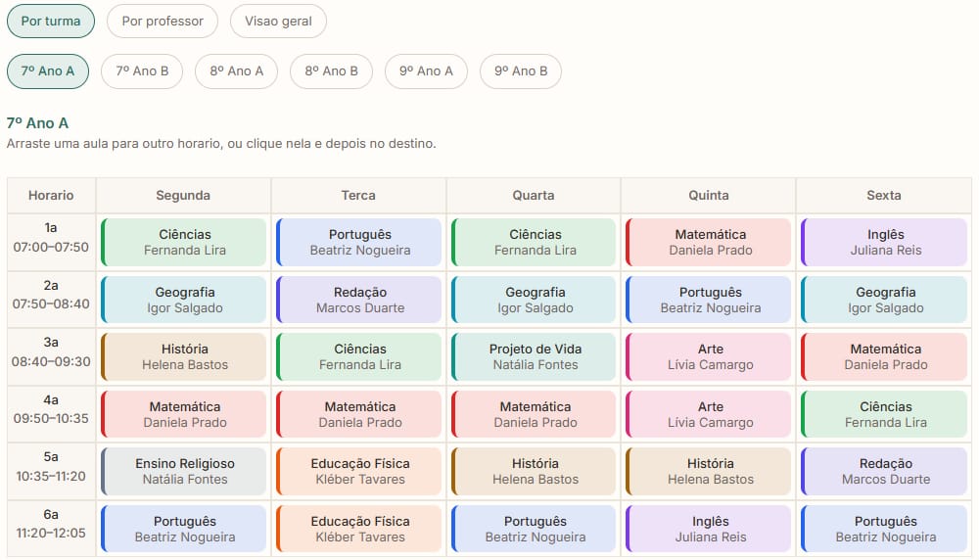Click Quarta 5a História lesson
This screenshot has height=560, width=979.
tap(534, 471)
